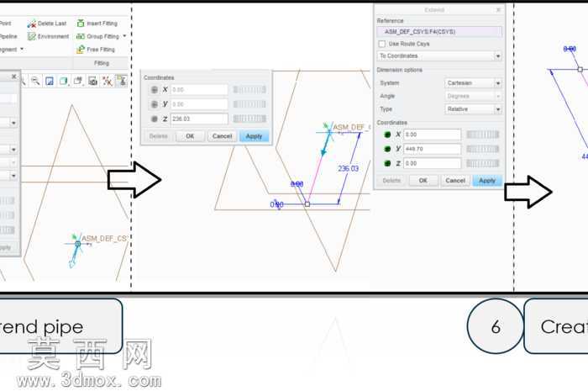Click the Zoom Out magnifier icon
Image resolution: width=588 pixels, height=391 pixels.
(x=35, y=81)
